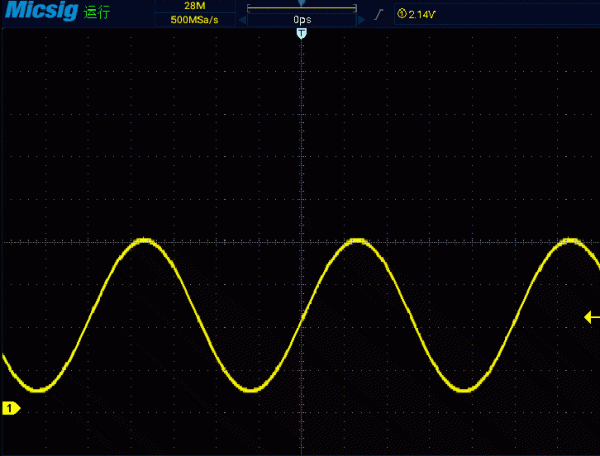Image resolution: width=600 pixels, height=456 pixels.
Task: Click the circled 1 trigger source icon
Action: (x=401, y=14)
